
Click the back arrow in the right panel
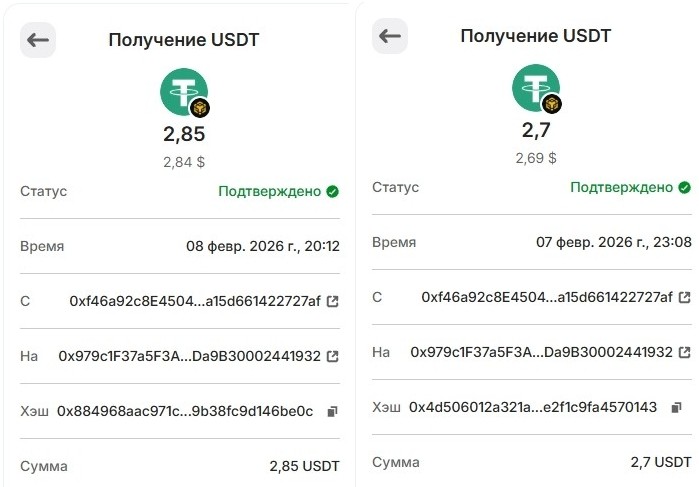coord(390,36)
